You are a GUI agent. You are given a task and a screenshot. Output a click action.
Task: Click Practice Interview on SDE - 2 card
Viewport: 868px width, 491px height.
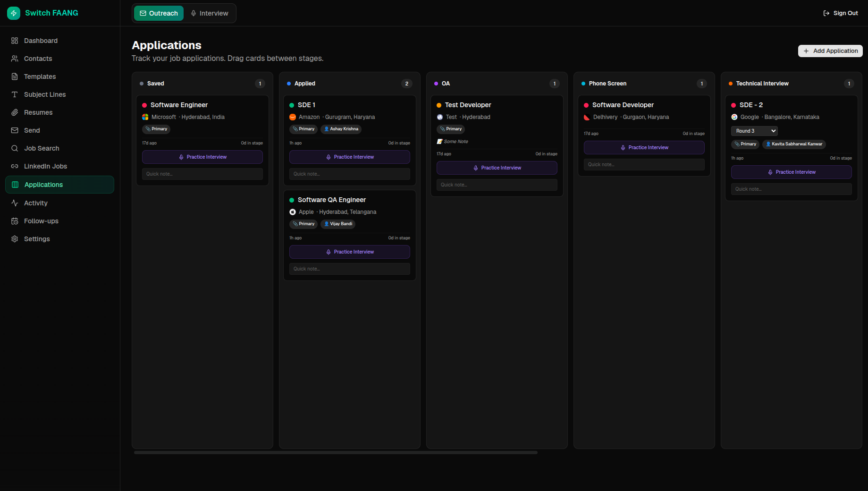point(792,172)
